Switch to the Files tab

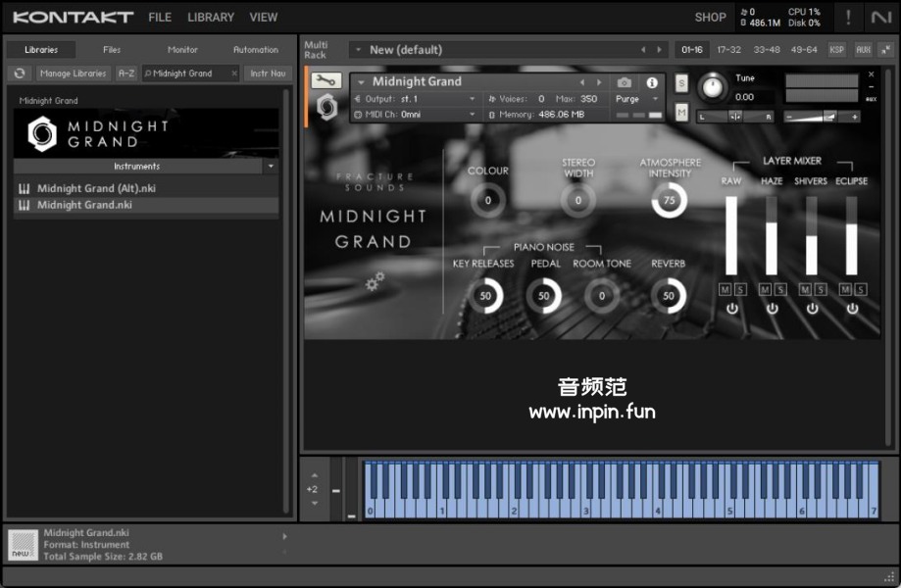tap(112, 50)
